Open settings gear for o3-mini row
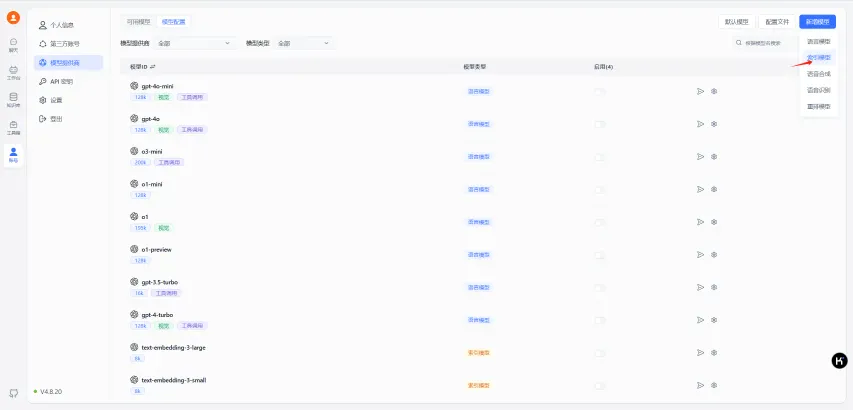The width and height of the screenshot is (853, 410). (x=714, y=157)
